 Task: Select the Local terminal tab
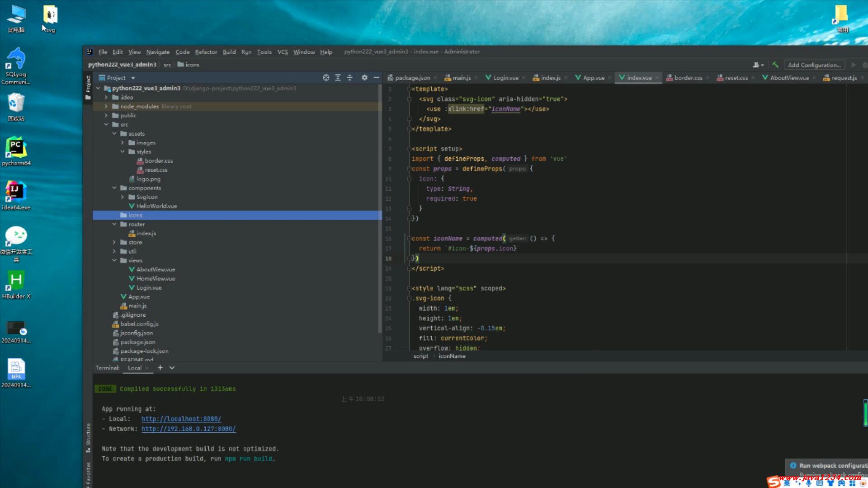coord(135,368)
